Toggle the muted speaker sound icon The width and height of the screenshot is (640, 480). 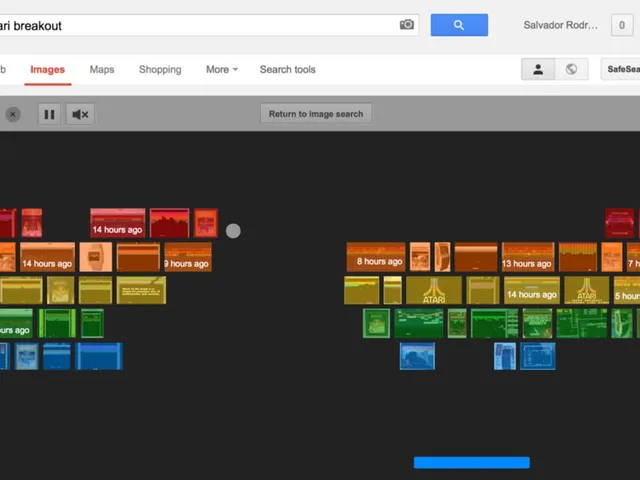point(80,114)
